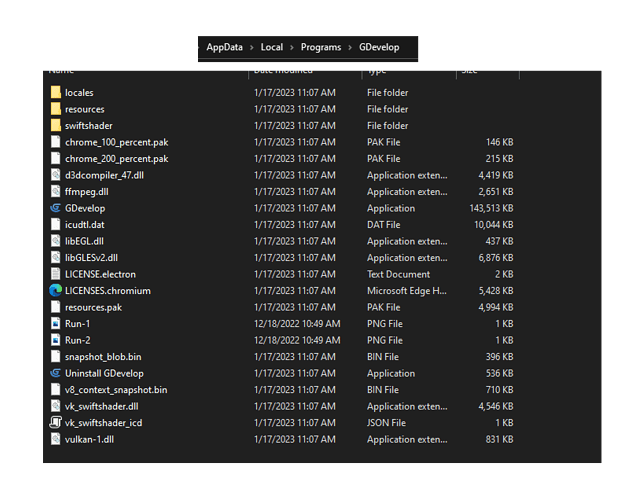This screenshot has width=629, height=500.
Task: Select the file name 'snapshot_blob.bin'
Action: click(103, 357)
